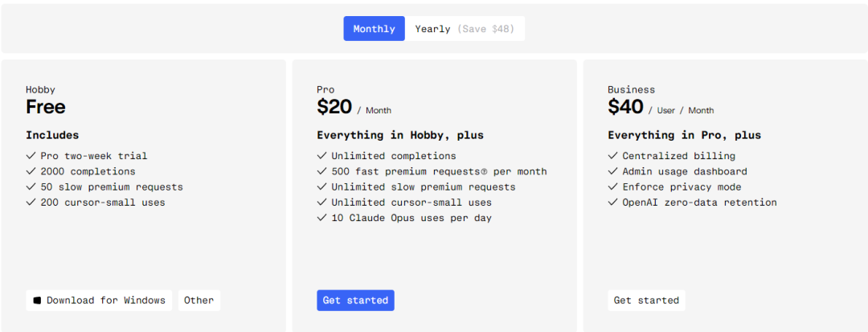Get started with the Pro plan

tap(355, 301)
